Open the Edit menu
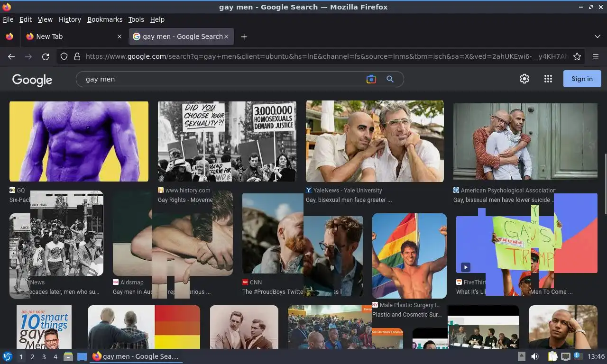 tap(26, 19)
